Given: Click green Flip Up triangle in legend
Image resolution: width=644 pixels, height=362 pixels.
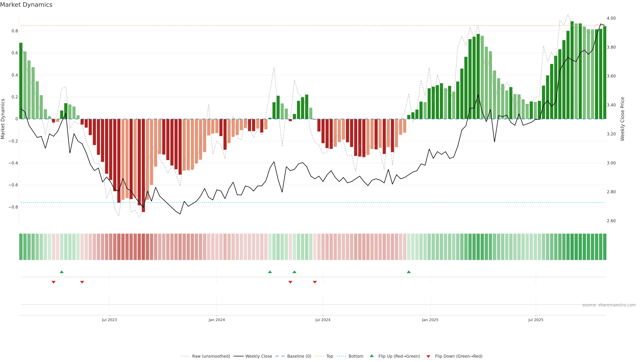Looking at the screenshot, I should (372, 356).
